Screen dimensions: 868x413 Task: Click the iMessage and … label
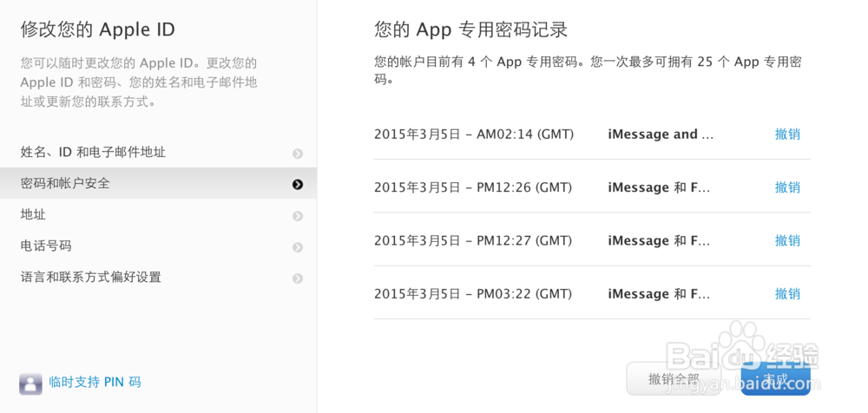661,134
